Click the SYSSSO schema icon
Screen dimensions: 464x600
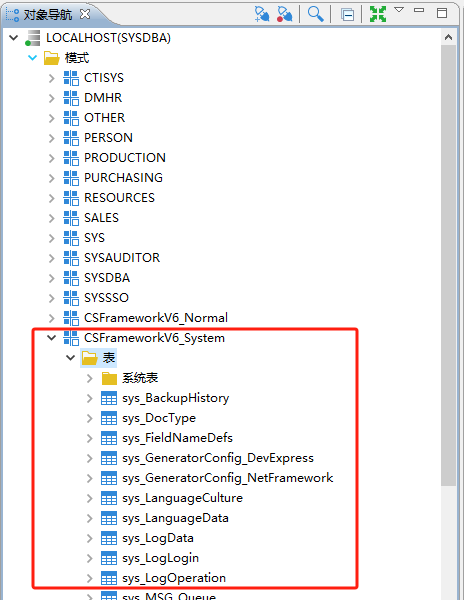[x=71, y=298]
